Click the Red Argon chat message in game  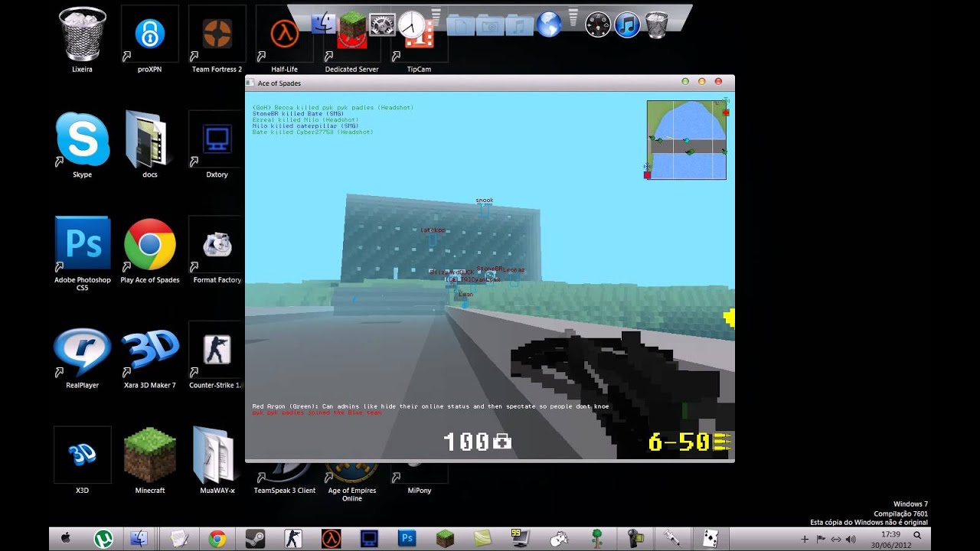click(431, 406)
